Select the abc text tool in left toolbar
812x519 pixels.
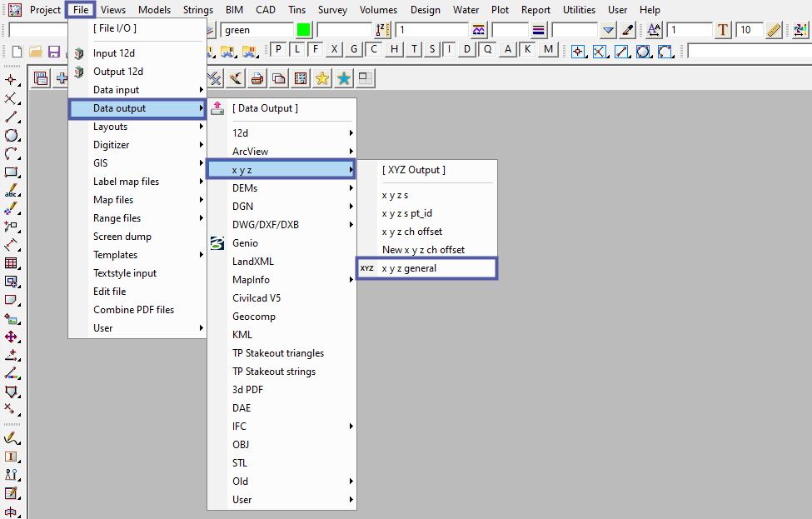point(12,190)
